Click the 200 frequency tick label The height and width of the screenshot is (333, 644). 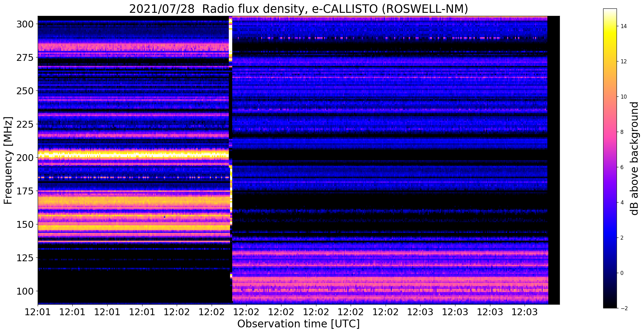[25, 158]
